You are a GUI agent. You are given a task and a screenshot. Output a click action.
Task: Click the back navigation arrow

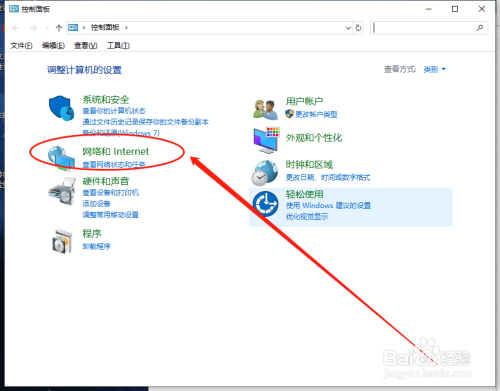[16, 28]
